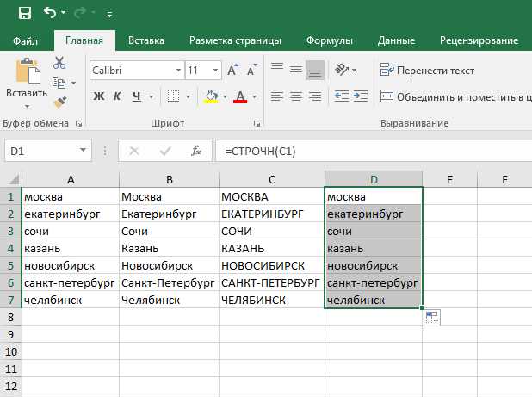Increase the font size
The height and width of the screenshot is (397, 532).
click(x=232, y=71)
